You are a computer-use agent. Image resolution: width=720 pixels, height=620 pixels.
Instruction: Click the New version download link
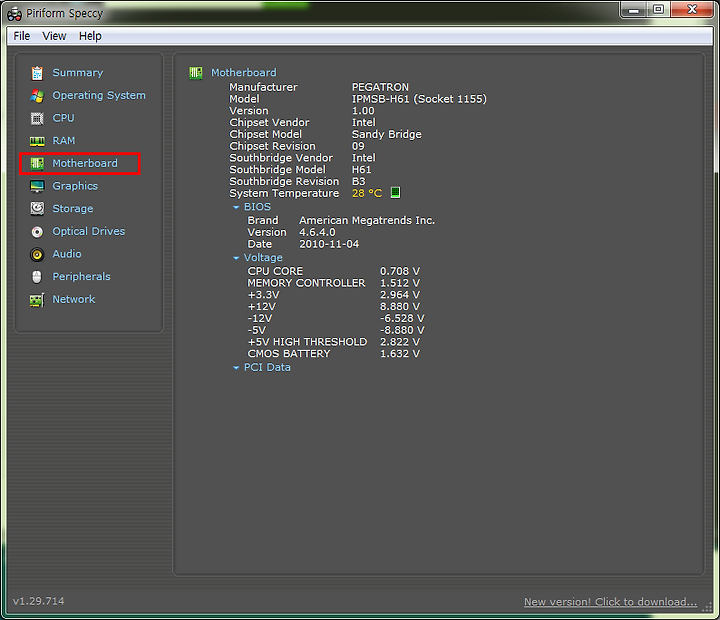610,602
